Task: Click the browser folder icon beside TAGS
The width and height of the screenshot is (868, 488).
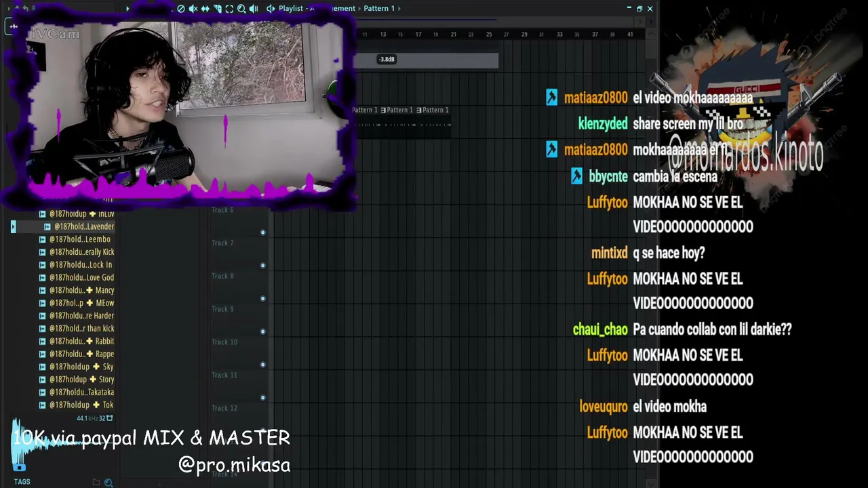Action: click(x=96, y=482)
